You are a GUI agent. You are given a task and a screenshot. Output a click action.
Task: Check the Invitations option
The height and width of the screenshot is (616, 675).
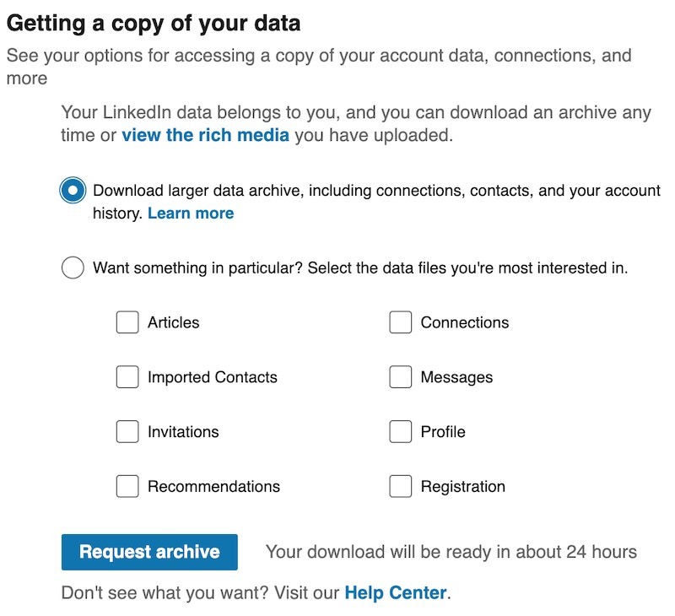127,432
